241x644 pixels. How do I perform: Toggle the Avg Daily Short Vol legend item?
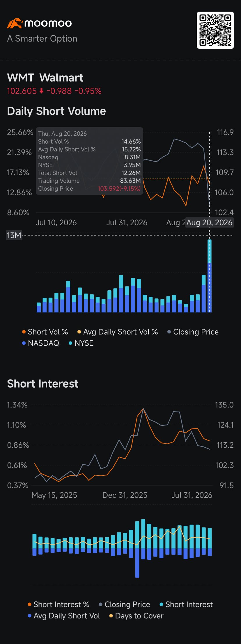[x=64, y=616]
